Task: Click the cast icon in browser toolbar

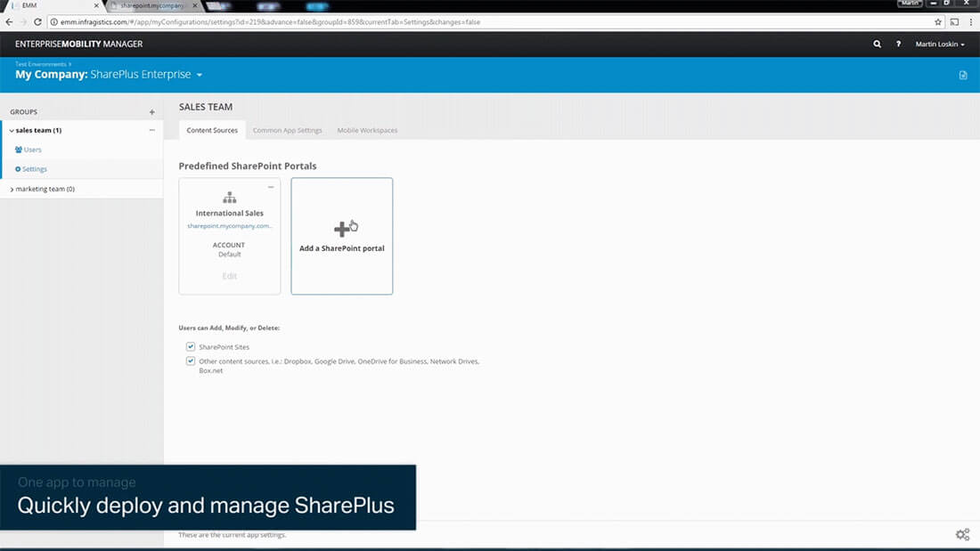Action: click(x=954, y=22)
